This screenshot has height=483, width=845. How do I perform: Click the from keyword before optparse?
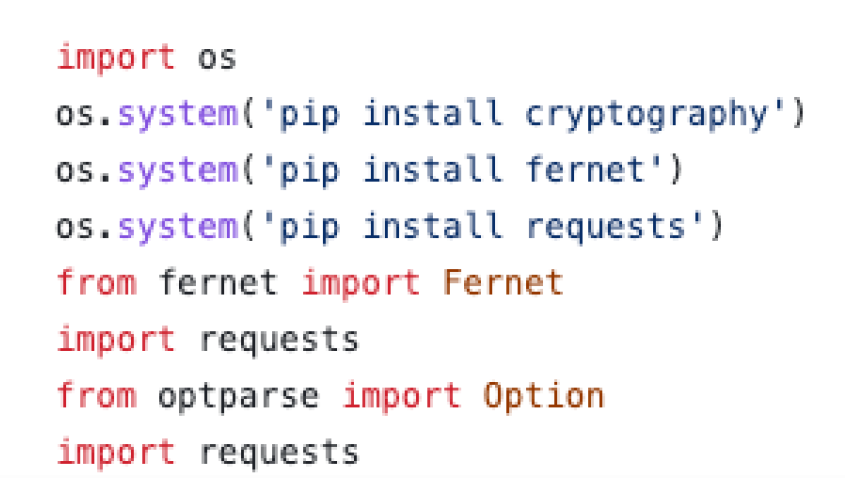97,396
